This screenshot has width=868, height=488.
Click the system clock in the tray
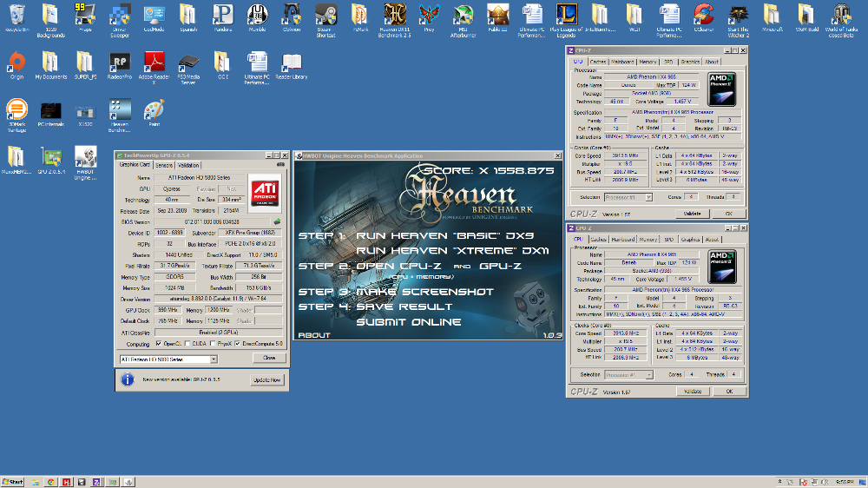pyautogui.click(x=845, y=483)
